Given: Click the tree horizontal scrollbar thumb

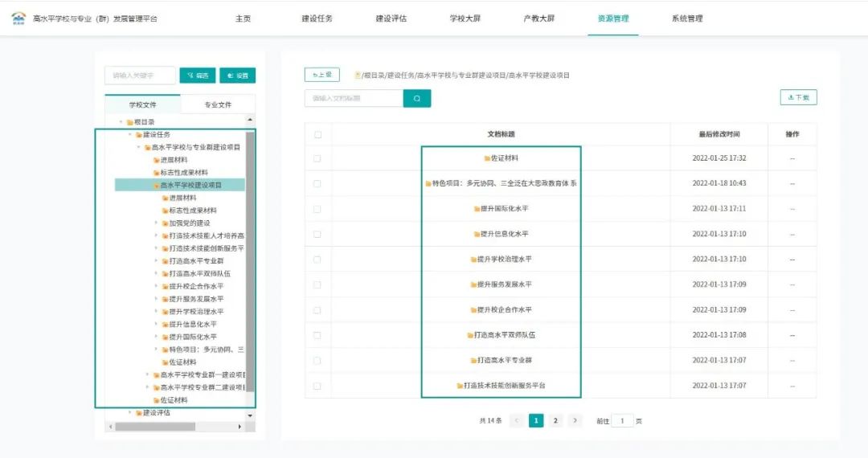Looking at the screenshot, I should [x=155, y=427].
